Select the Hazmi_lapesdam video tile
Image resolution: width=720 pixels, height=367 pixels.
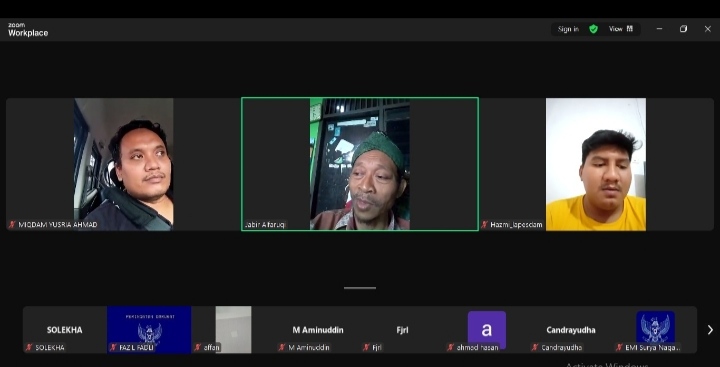596,164
